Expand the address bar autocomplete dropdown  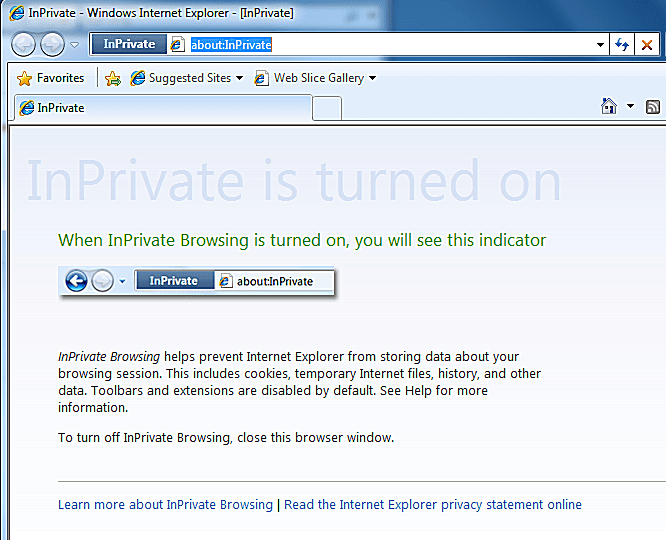(x=600, y=45)
